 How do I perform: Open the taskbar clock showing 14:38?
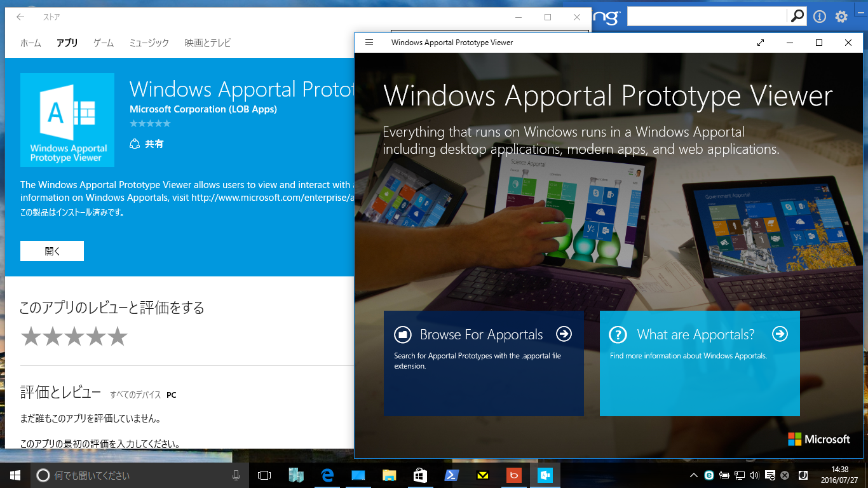click(x=839, y=475)
